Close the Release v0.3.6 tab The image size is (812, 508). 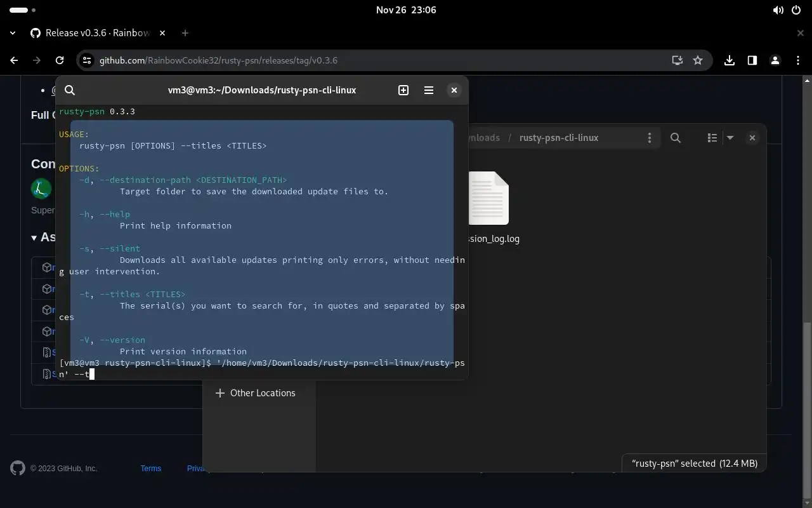click(x=162, y=33)
